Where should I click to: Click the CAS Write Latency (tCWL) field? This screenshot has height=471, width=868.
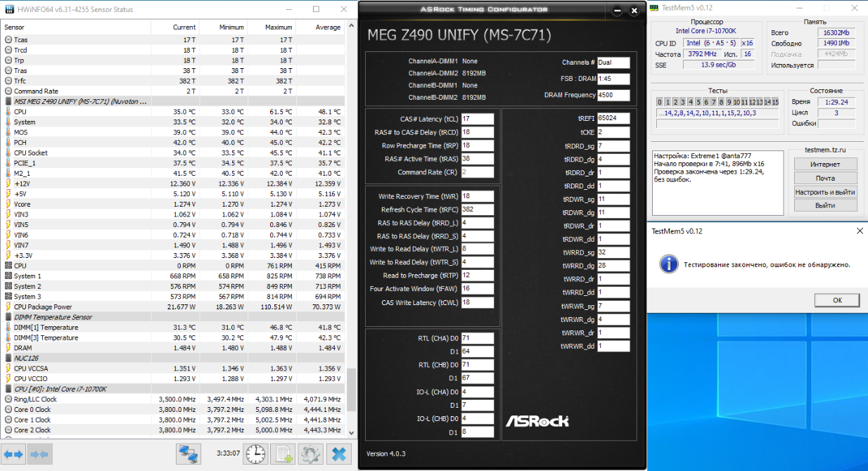tap(478, 302)
